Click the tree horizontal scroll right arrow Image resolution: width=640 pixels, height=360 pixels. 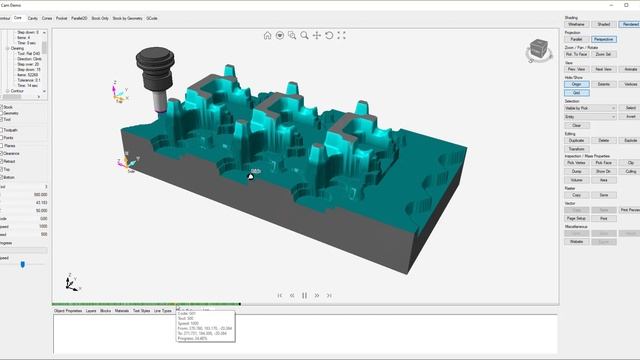[x=39, y=97]
